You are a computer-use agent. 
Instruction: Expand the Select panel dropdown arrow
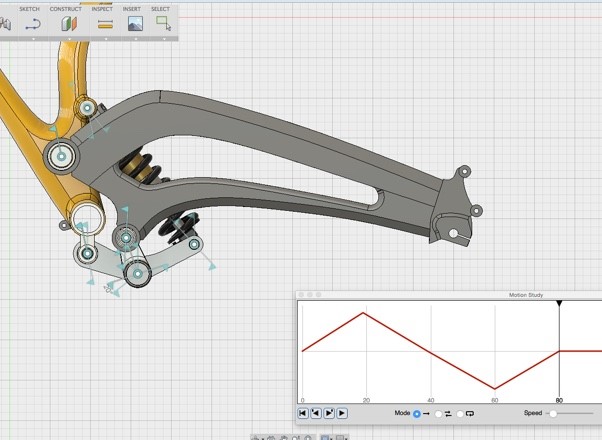[164, 39]
